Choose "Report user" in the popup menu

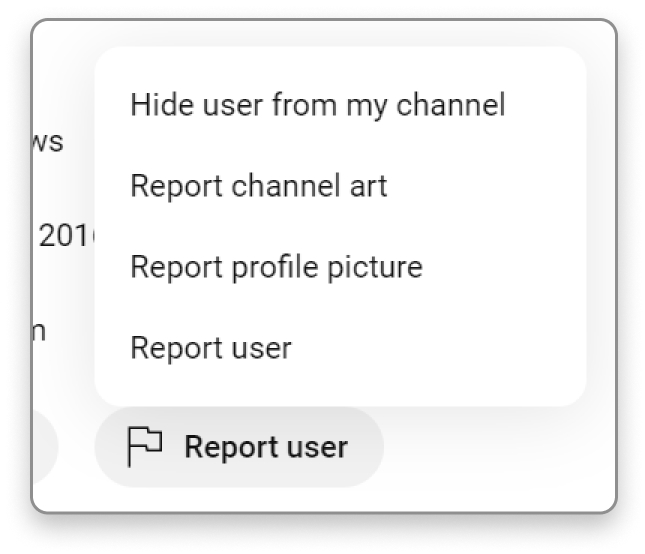point(211,348)
